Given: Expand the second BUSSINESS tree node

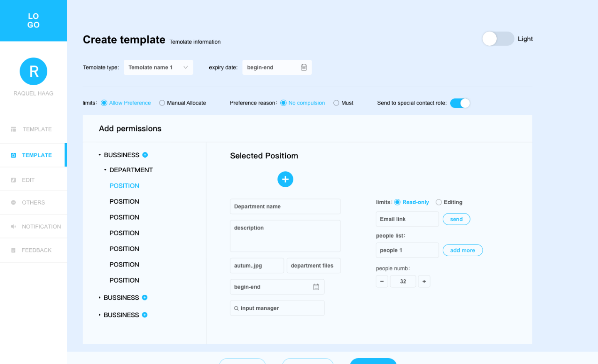Looking at the screenshot, I should [100, 298].
